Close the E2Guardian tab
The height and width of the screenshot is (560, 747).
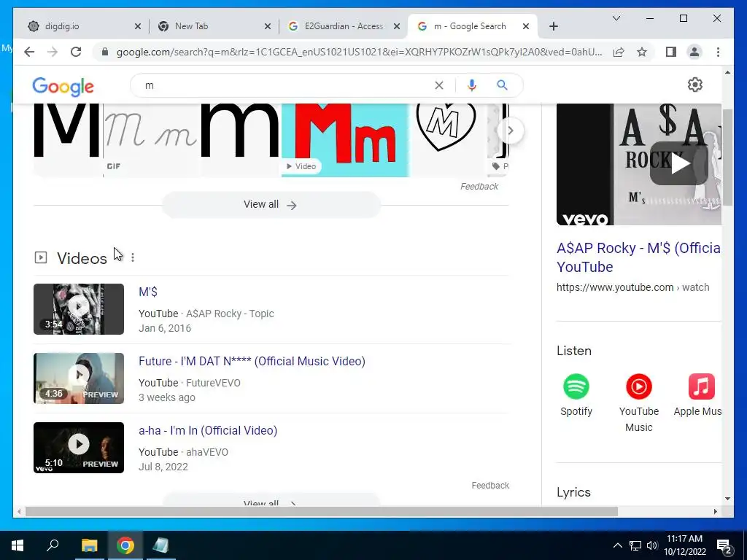(396, 27)
